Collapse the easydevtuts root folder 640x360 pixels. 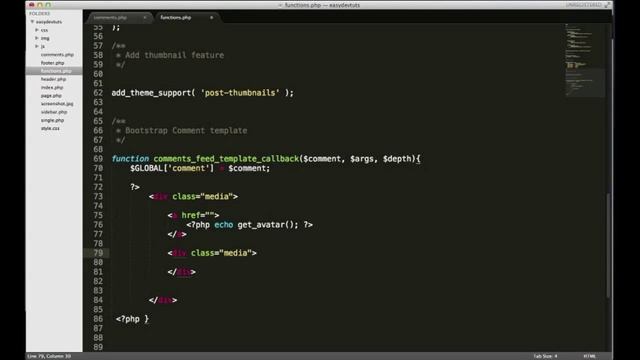[x=32, y=22]
